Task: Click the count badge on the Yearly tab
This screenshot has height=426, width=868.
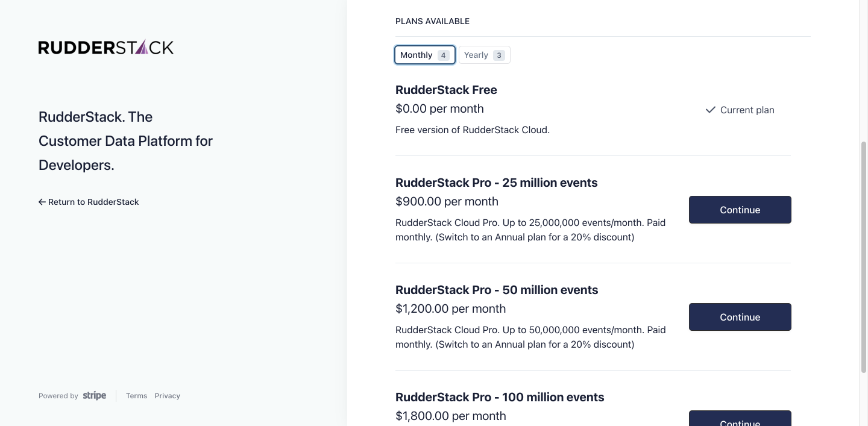Action: click(x=498, y=55)
